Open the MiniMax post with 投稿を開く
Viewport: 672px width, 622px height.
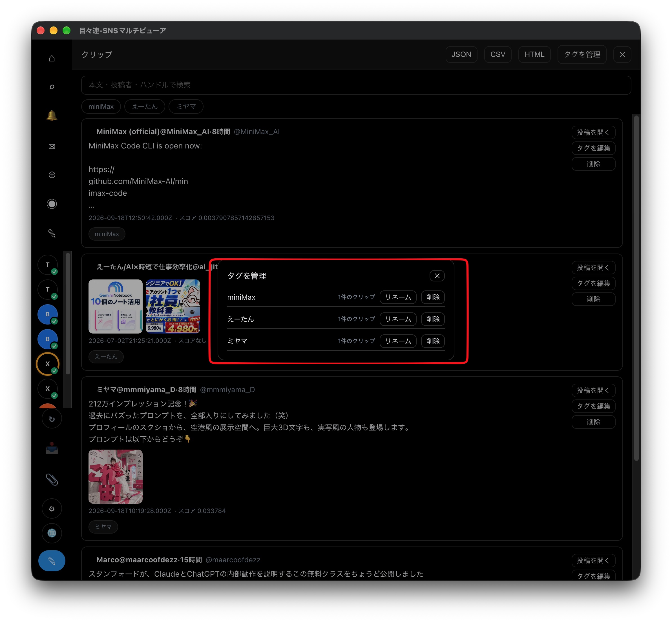(593, 132)
